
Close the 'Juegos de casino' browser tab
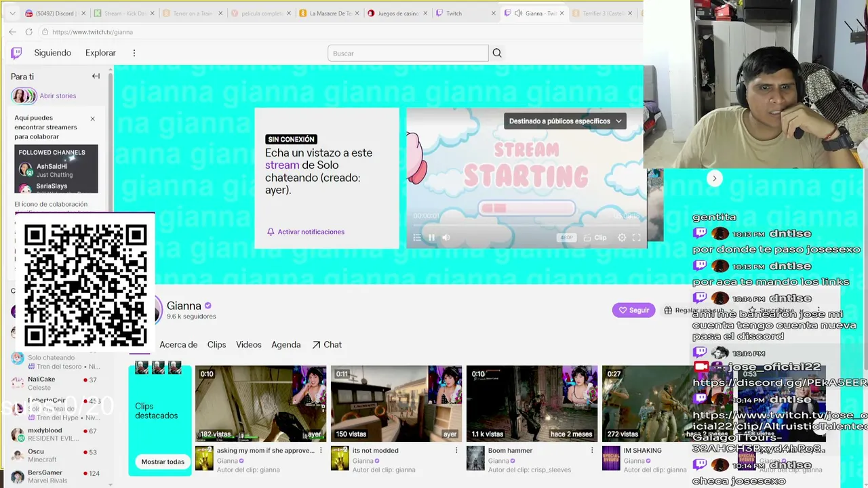(425, 14)
